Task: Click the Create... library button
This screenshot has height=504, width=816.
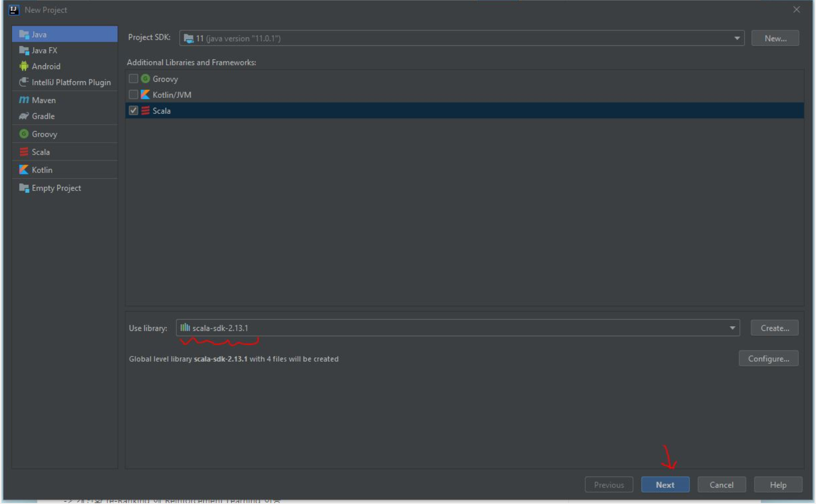Action: point(774,328)
